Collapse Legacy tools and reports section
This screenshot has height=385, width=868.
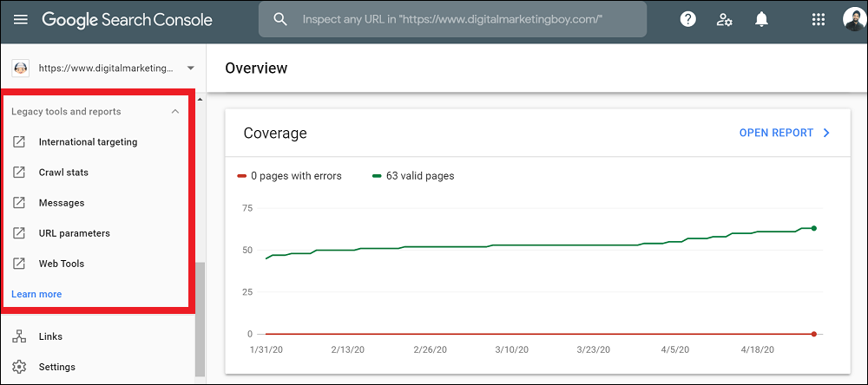[175, 112]
